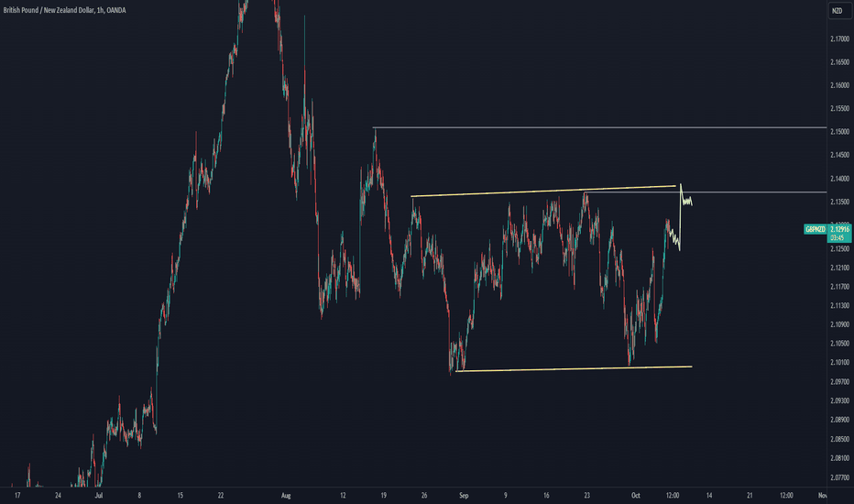
Task: Click the 21 date label on time axis
Action: [750, 495]
